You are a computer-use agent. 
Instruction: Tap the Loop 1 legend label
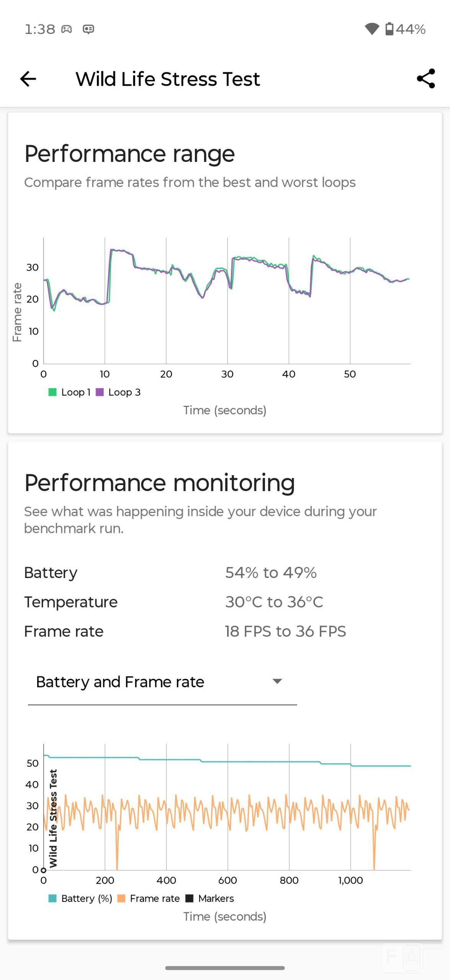click(x=75, y=392)
